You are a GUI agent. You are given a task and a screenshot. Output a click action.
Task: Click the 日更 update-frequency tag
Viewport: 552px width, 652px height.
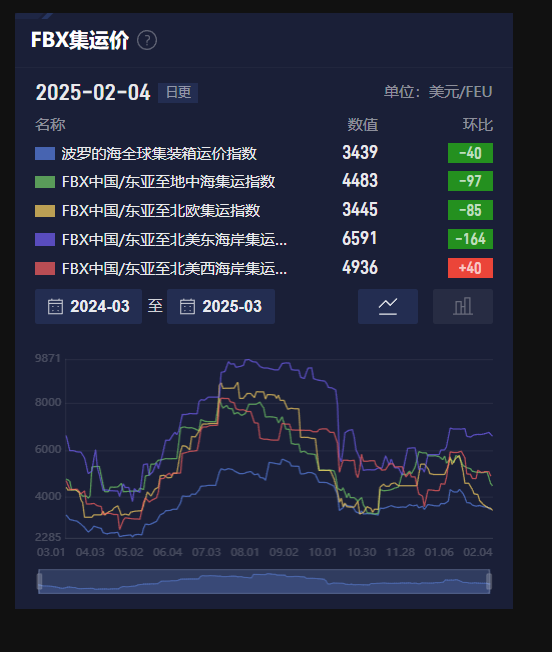178,92
